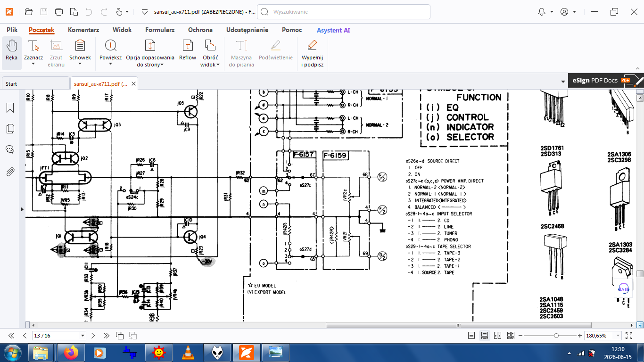Go to the first page
644x362 pixels.
11,336
